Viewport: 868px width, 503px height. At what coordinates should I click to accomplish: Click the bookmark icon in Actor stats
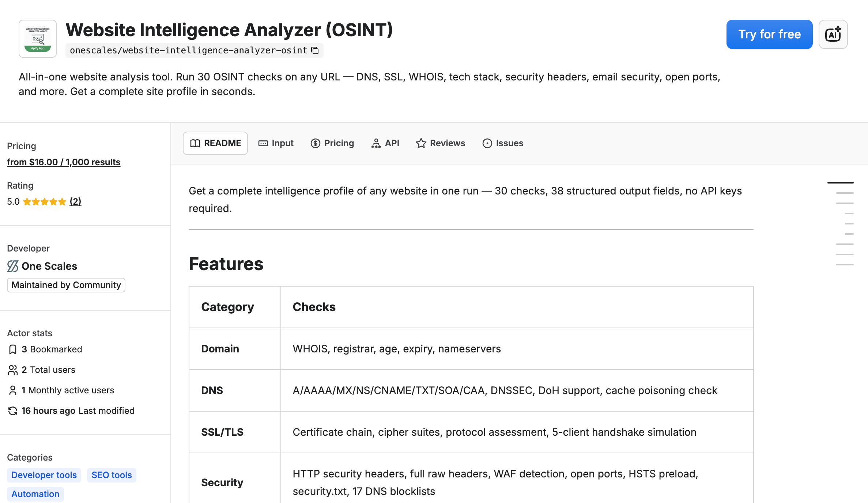coord(13,349)
